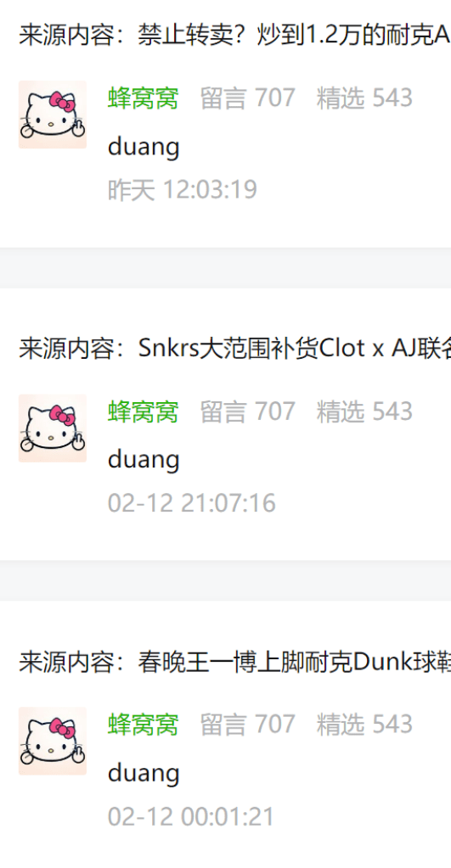Click username 蜂窝窝 in the comment under 禁止转卖
This screenshot has height=868, width=451.
pyautogui.click(x=143, y=98)
